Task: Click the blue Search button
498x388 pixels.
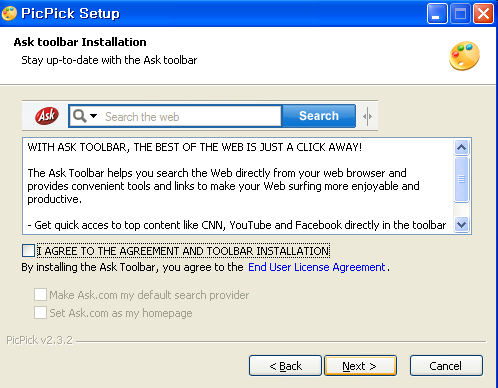Action: click(319, 116)
